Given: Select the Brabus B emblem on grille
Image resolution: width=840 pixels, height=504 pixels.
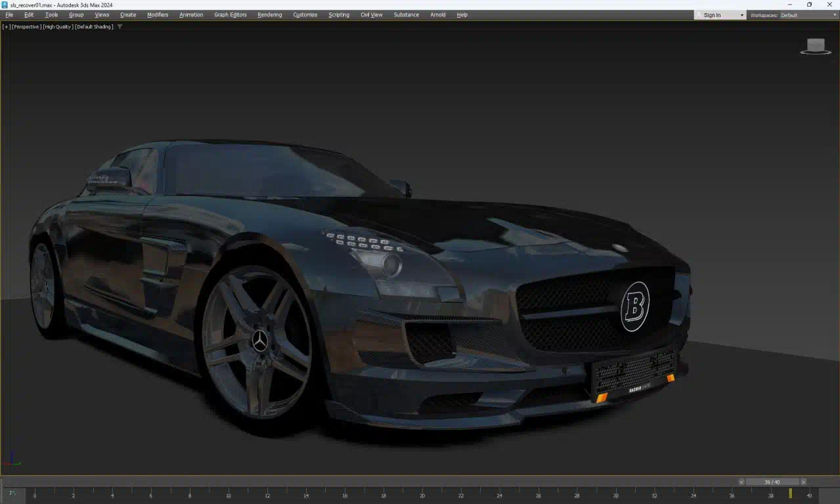Looking at the screenshot, I should [635, 306].
